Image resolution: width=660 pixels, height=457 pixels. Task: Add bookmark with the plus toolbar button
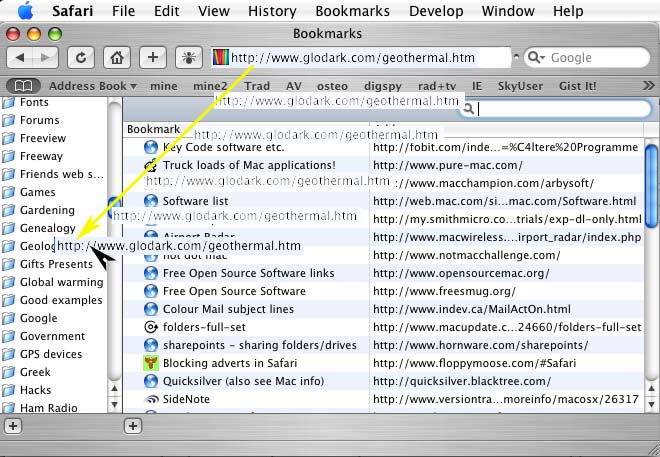pos(153,58)
